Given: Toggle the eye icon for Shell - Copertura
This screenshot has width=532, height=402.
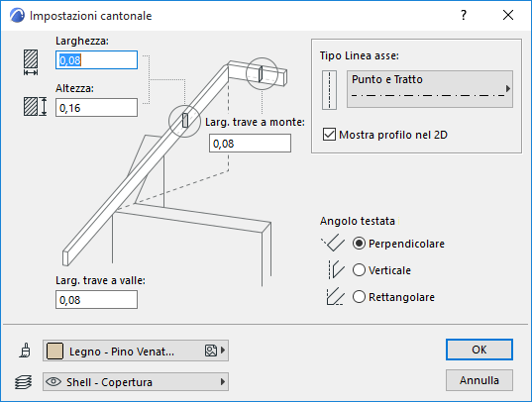Looking at the screenshot, I should [x=53, y=381].
